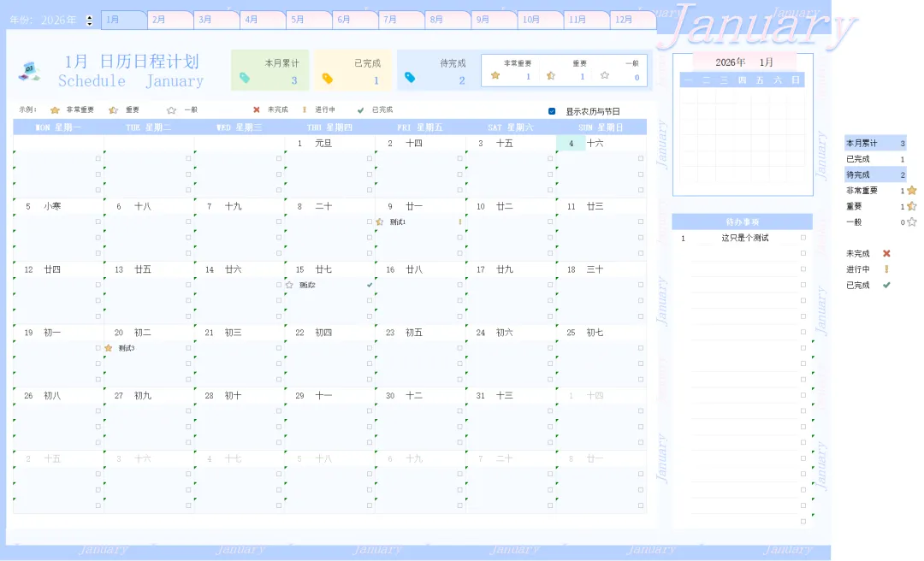Click the green check on 测试2 row
The image size is (924, 561).
(x=370, y=286)
